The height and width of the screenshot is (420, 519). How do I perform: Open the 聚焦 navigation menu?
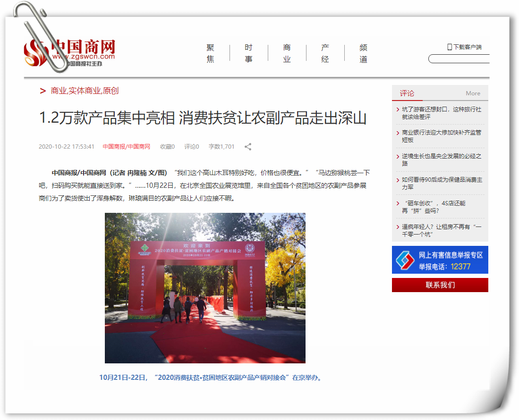point(210,53)
